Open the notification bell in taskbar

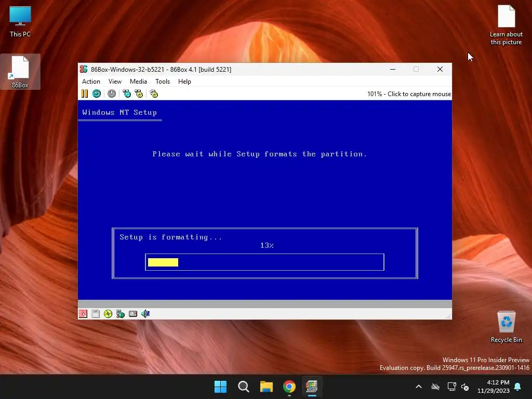pos(518,387)
